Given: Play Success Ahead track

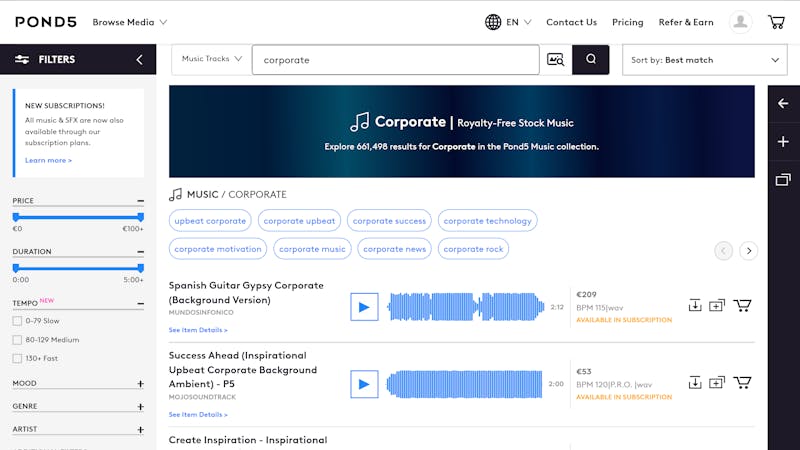Looking at the screenshot, I should tap(364, 384).
